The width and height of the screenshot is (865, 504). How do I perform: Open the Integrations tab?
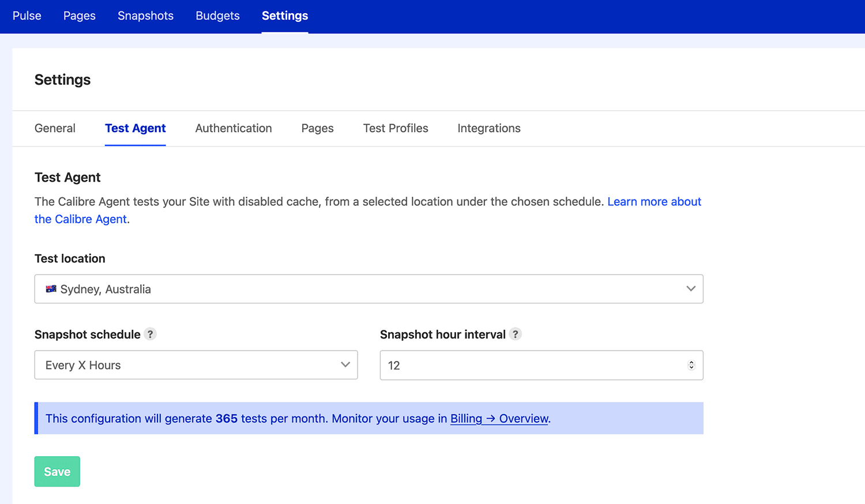pyautogui.click(x=488, y=128)
